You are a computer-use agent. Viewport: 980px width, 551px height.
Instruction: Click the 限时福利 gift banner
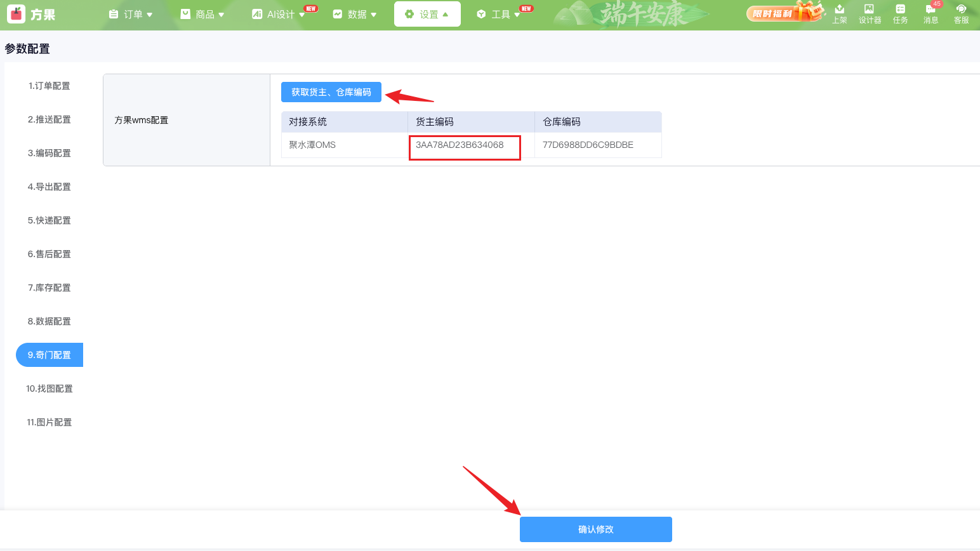pyautogui.click(x=785, y=13)
